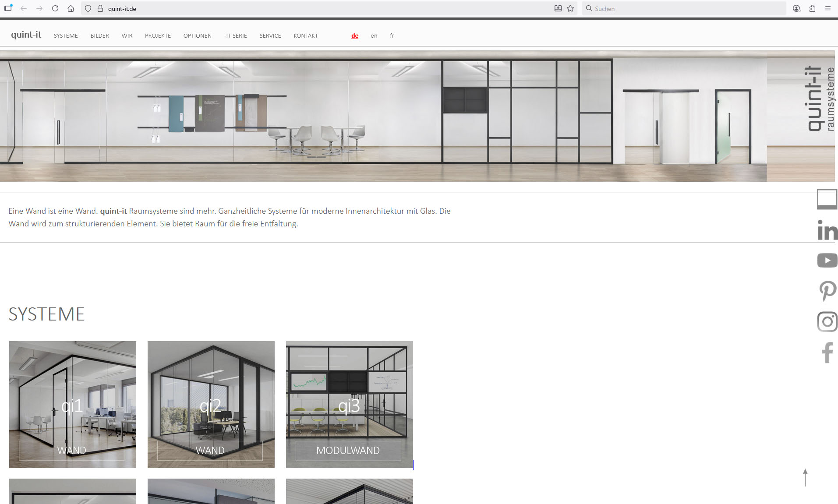Open the browser hamburger menu
The image size is (838, 504).
tap(827, 8)
